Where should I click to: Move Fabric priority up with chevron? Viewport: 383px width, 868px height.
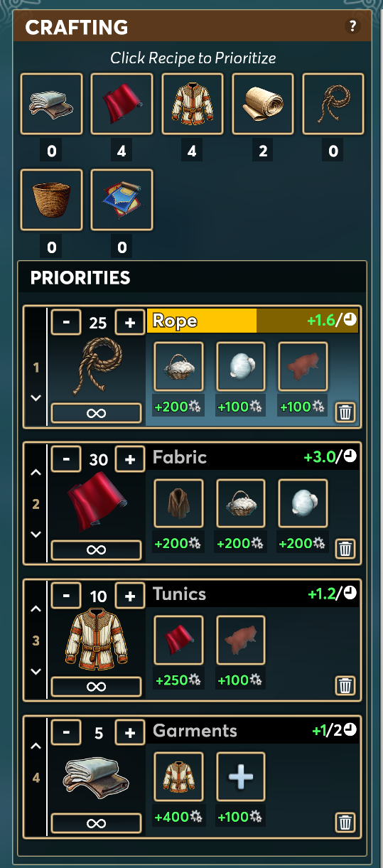click(x=36, y=472)
